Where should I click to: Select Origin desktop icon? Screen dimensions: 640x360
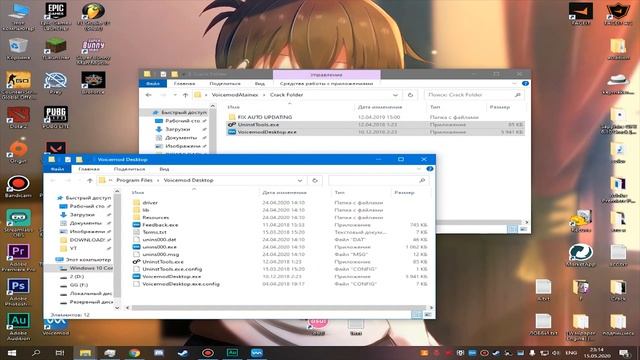tap(18, 151)
